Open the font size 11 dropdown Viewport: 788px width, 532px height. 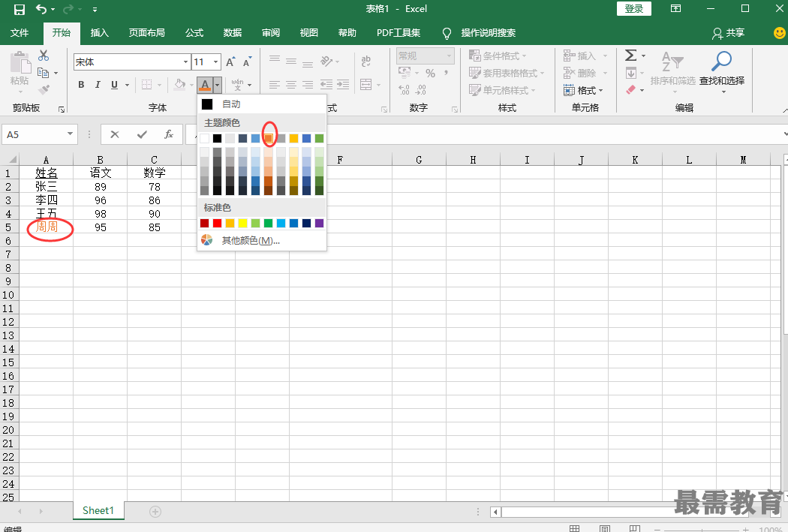[215, 62]
